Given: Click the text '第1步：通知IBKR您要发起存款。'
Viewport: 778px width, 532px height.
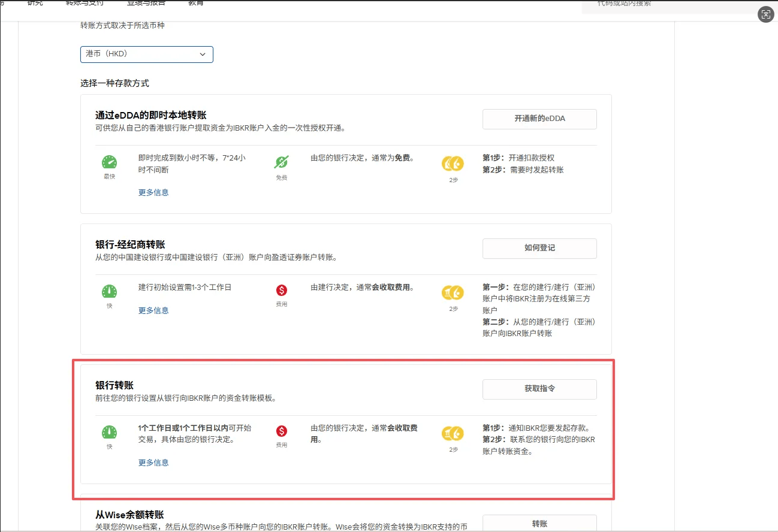Looking at the screenshot, I should pyautogui.click(x=538, y=428).
